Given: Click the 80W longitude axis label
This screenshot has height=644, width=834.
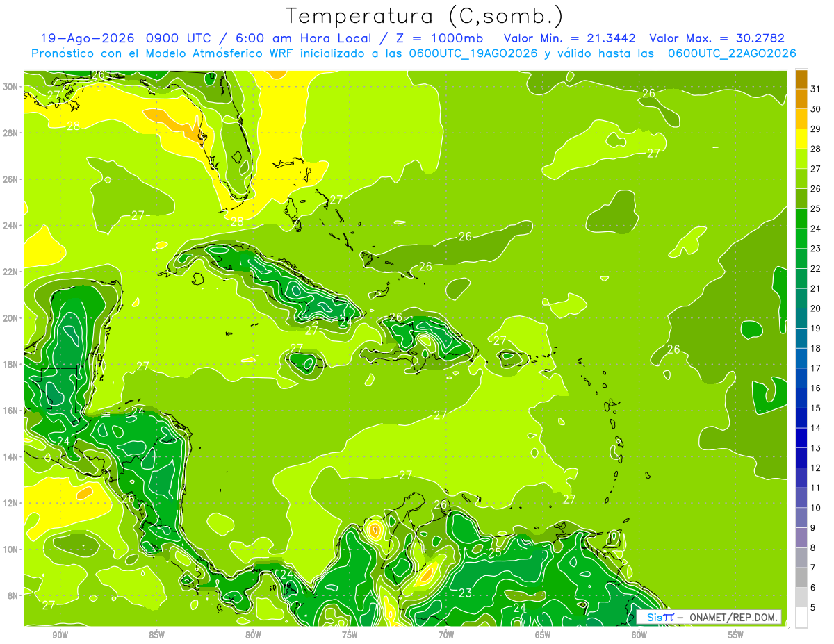Looking at the screenshot, I should [254, 634].
